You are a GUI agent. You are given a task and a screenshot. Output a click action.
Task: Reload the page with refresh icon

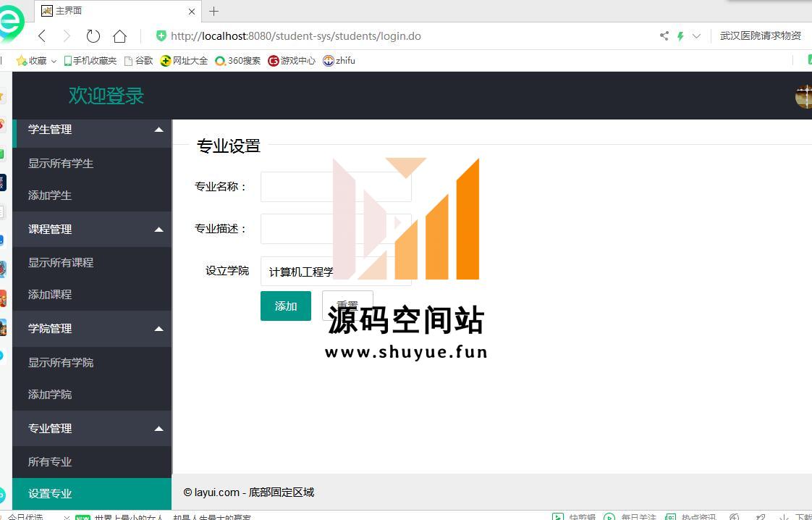[93, 35]
